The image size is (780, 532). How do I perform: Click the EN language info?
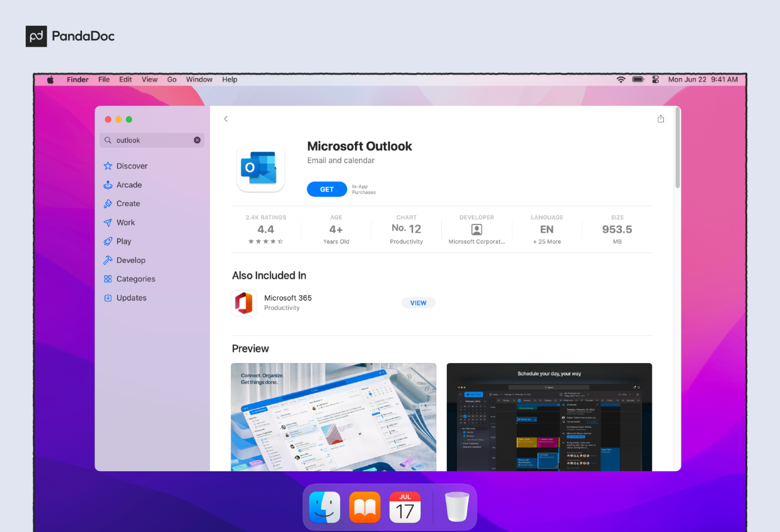(x=547, y=230)
